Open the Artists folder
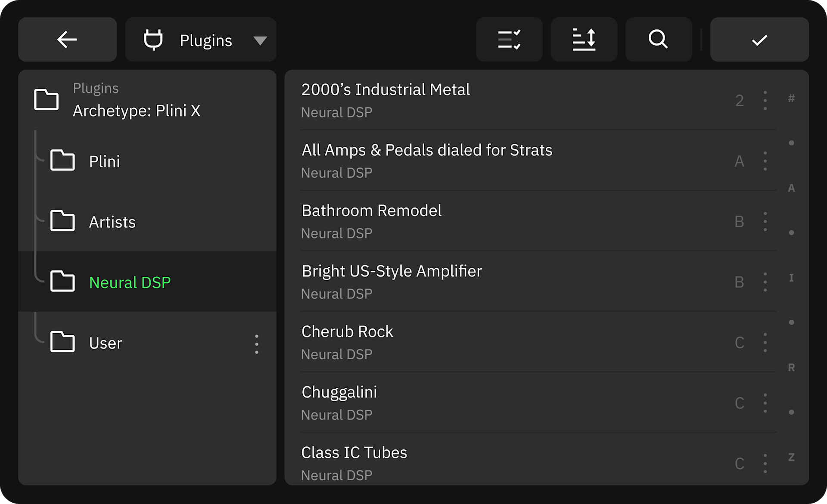 pos(112,222)
